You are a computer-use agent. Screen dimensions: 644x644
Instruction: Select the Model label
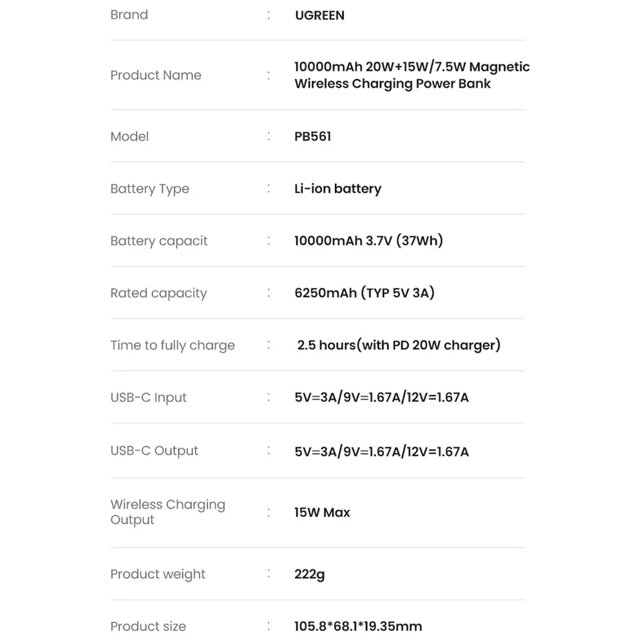tap(129, 137)
